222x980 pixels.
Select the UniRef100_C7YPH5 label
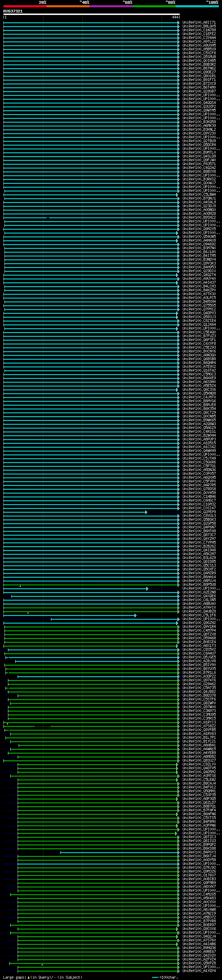(x=199, y=543)
